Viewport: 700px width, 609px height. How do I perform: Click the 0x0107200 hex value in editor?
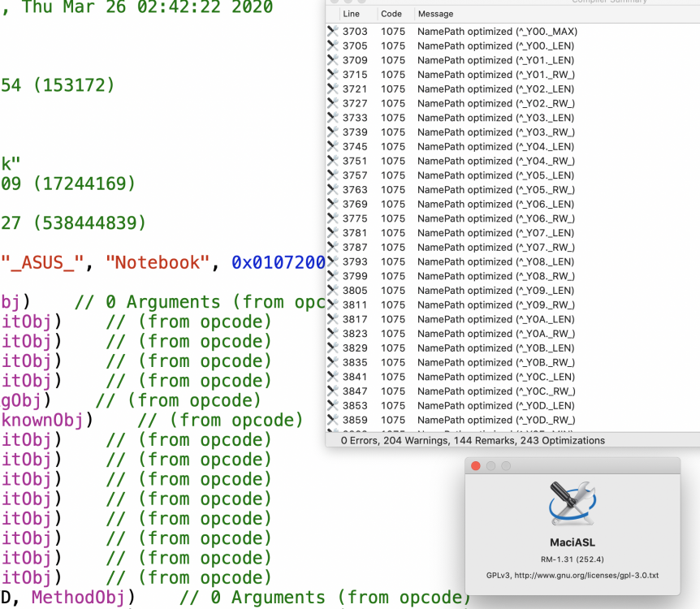coord(278,262)
